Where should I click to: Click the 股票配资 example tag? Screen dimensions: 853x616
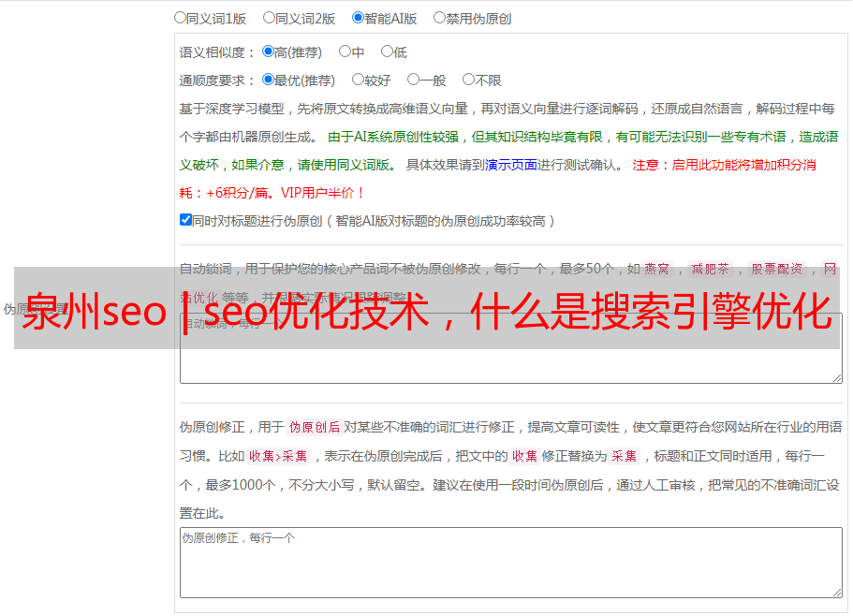776,269
